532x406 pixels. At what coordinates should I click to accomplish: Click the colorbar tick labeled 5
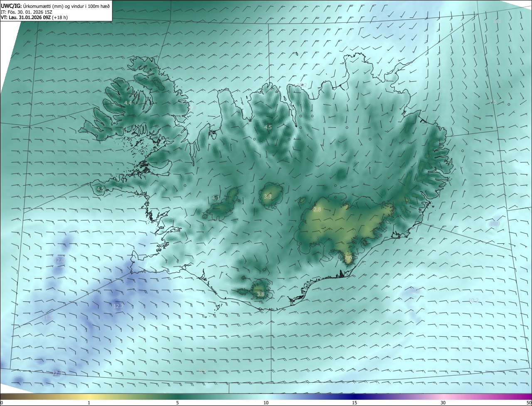pos(177,403)
